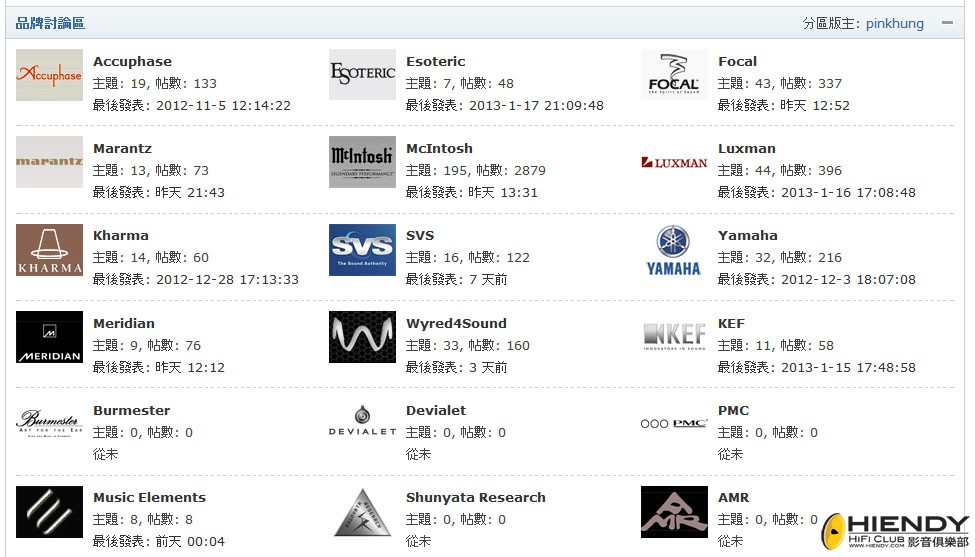Open the Esoteric forum title link
Screen dimensions: 975x557
point(435,61)
